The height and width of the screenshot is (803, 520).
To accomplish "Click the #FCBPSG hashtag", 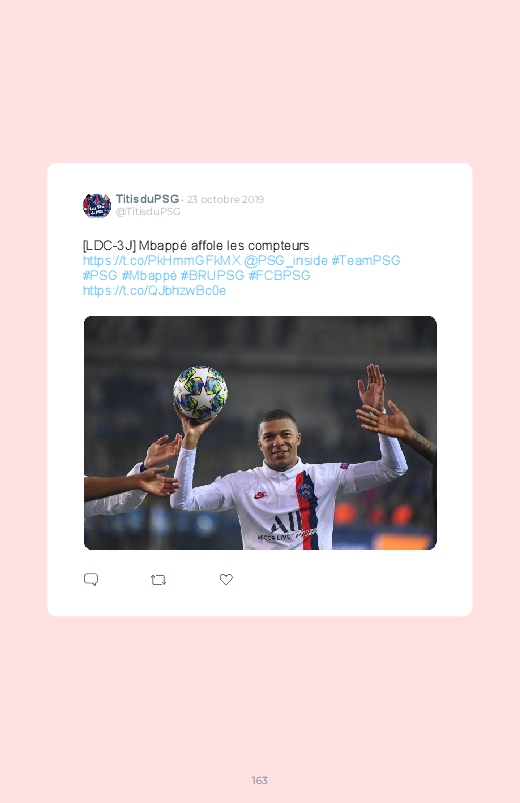I will click(279, 275).
